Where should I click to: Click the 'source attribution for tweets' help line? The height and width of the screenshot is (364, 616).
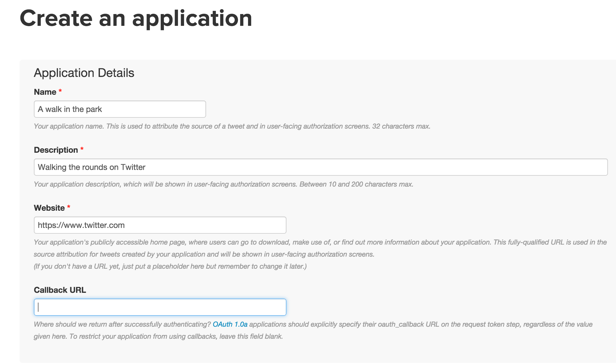pos(204,254)
